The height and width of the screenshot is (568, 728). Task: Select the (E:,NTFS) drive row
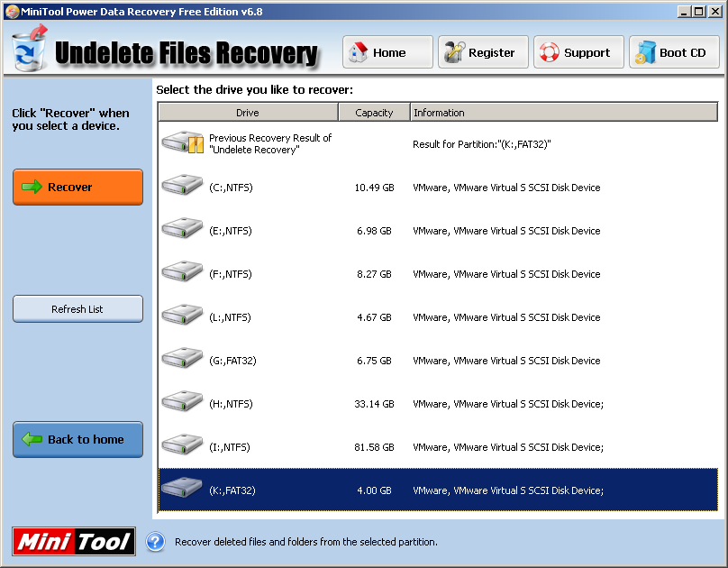pos(438,231)
